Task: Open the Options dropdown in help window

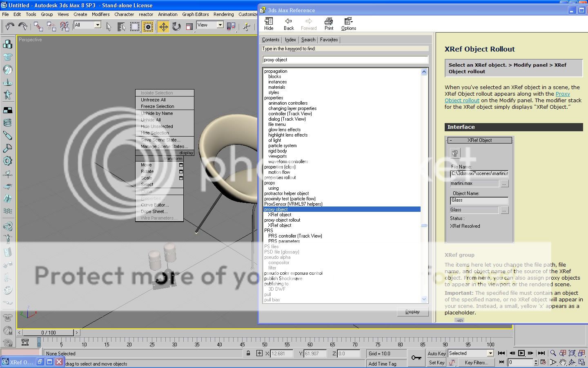Action: point(349,24)
